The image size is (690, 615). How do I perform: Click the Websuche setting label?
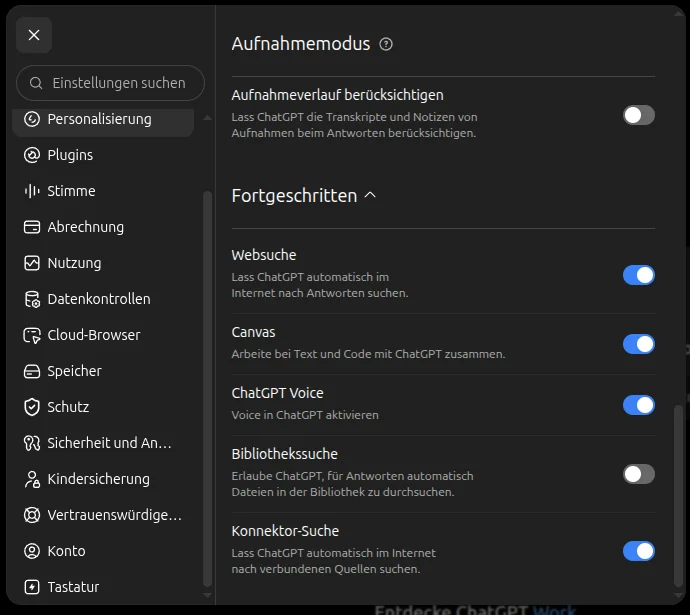tap(264, 255)
